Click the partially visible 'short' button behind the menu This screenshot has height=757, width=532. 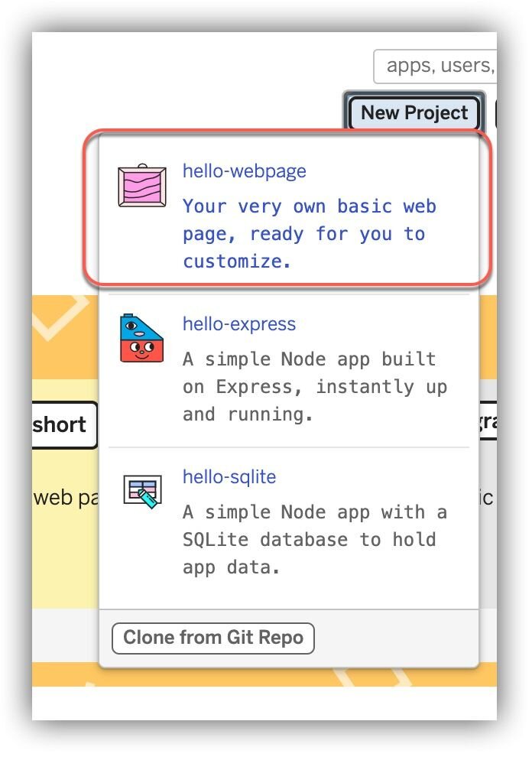(x=64, y=425)
